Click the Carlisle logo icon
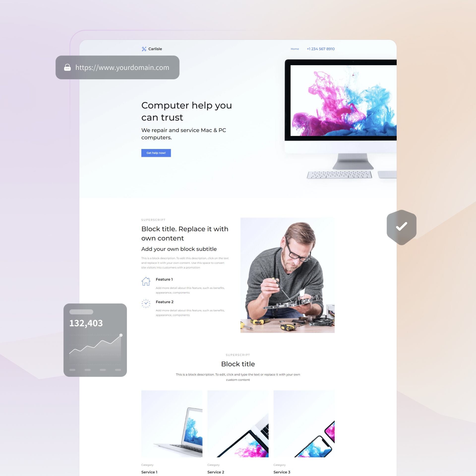 tap(143, 48)
